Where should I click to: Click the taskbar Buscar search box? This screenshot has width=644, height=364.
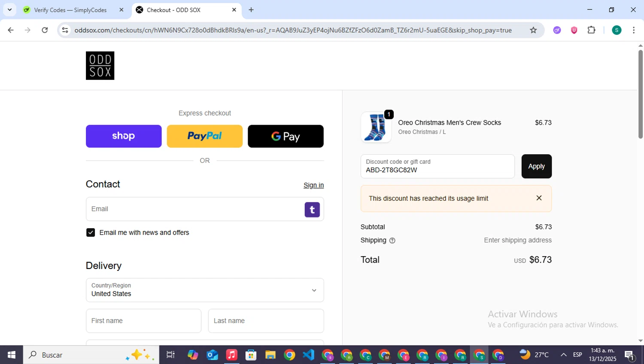point(91,355)
